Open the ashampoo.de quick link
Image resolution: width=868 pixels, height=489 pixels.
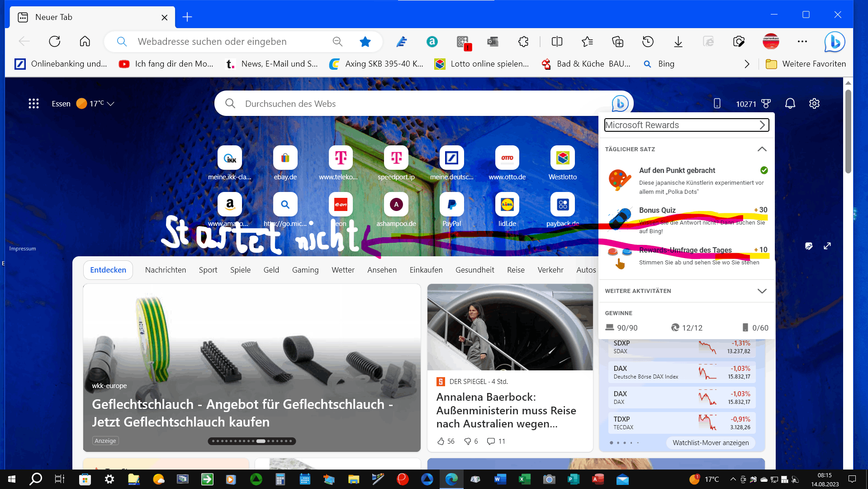click(x=396, y=210)
